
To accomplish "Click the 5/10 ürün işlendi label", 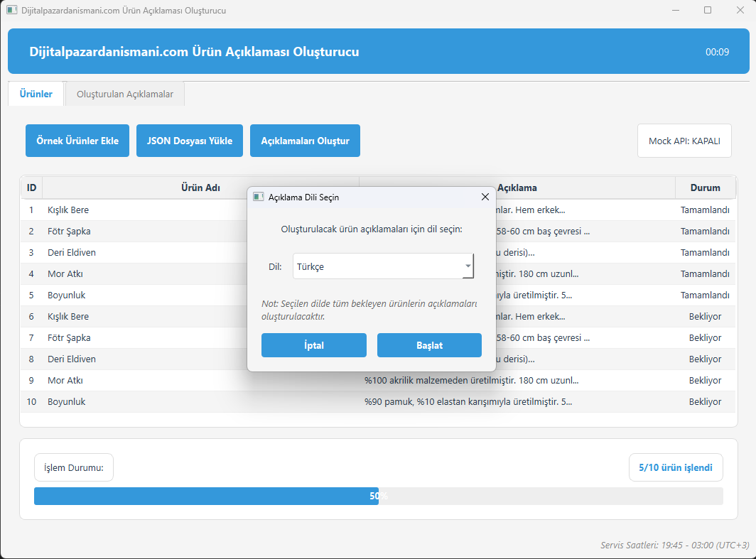I will coord(676,467).
